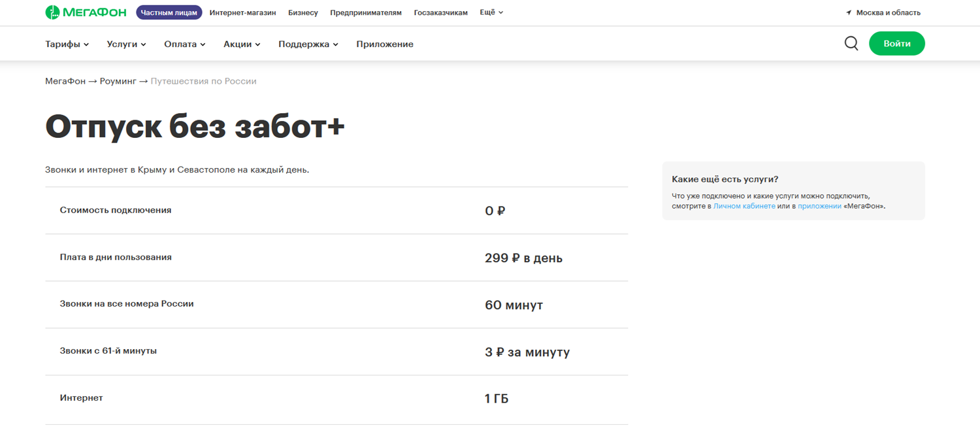This screenshot has height=436, width=980.
Task: Click Путешествия по России breadcrumb
Action: (204, 81)
